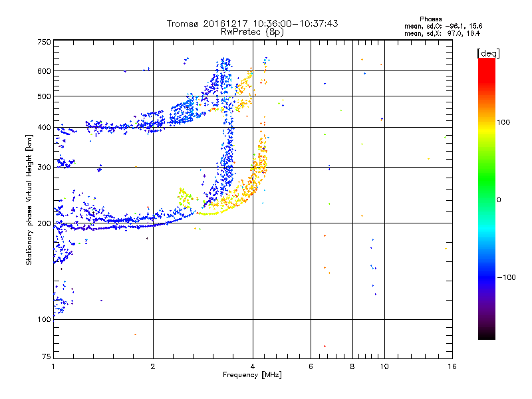This screenshot has height=399, width=532.
Task: Click the y-axis tick label '400'
Action: point(44,128)
